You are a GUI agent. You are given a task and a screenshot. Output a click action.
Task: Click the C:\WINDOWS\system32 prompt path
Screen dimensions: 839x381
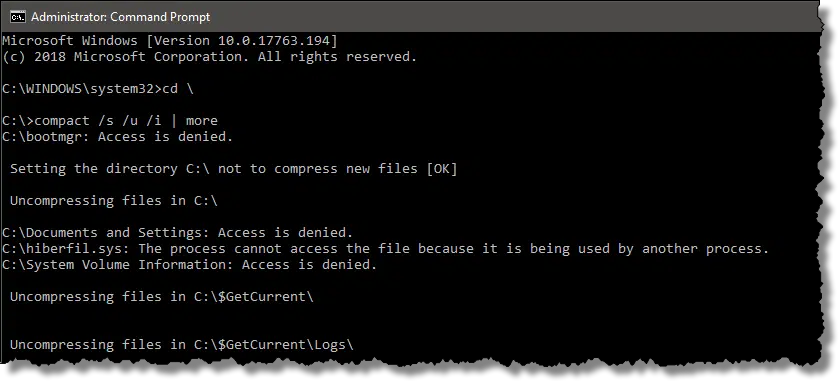78,89
